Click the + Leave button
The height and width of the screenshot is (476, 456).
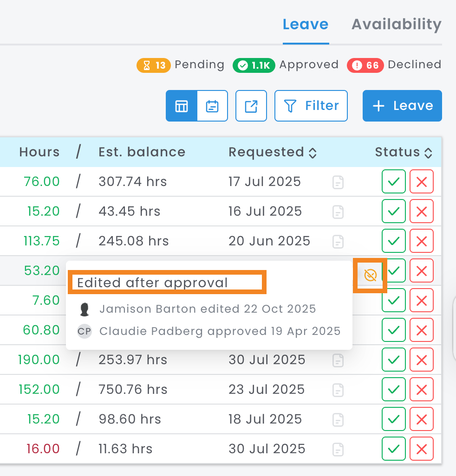point(402,106)
